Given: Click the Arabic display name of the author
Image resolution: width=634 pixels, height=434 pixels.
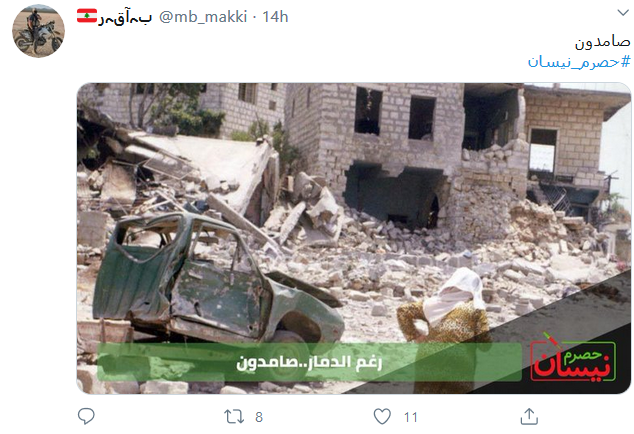Looking at the screenshot, I should [125, 17].
